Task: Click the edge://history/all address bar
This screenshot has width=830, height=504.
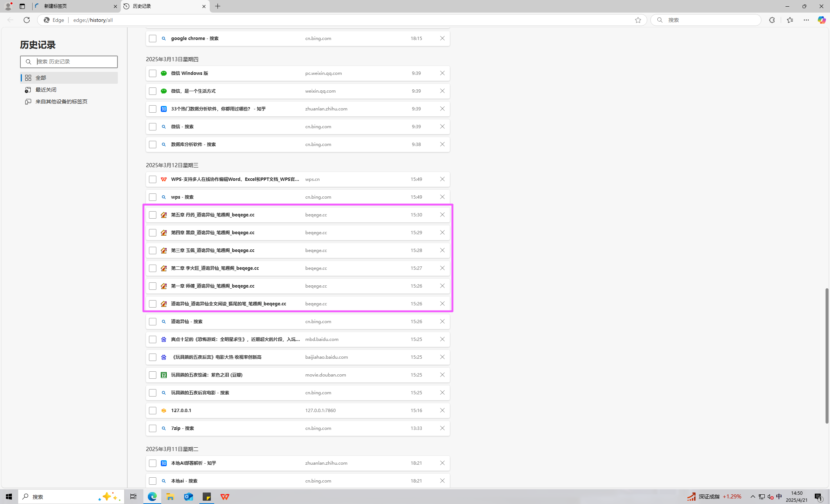Action: (342, 20)
